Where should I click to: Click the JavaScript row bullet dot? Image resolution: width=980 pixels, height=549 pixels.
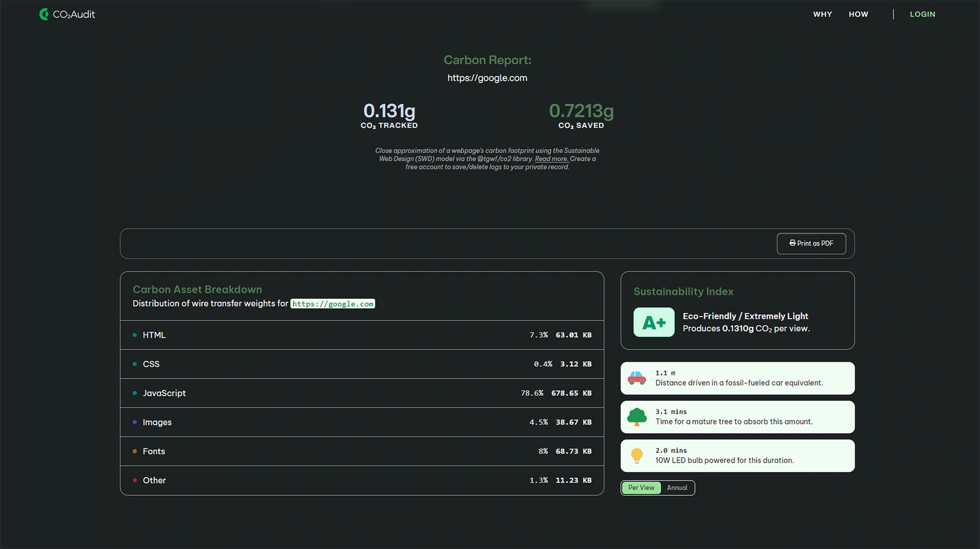(134, 393)
